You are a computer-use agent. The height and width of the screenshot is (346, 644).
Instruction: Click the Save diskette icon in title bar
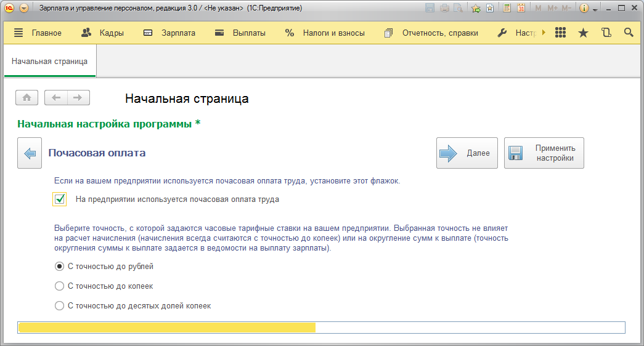(430, 8)
